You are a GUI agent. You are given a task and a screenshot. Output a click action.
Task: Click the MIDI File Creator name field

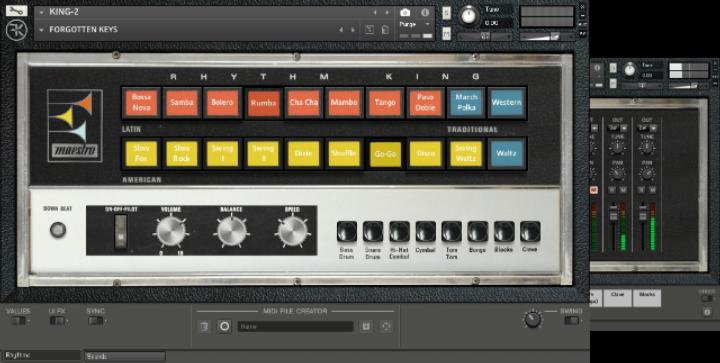pos(295,327)
